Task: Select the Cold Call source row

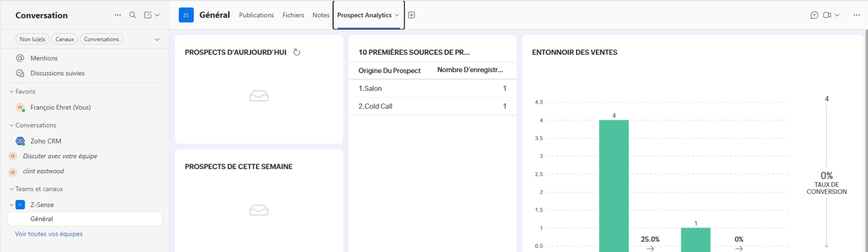Action: coord(432,106)
